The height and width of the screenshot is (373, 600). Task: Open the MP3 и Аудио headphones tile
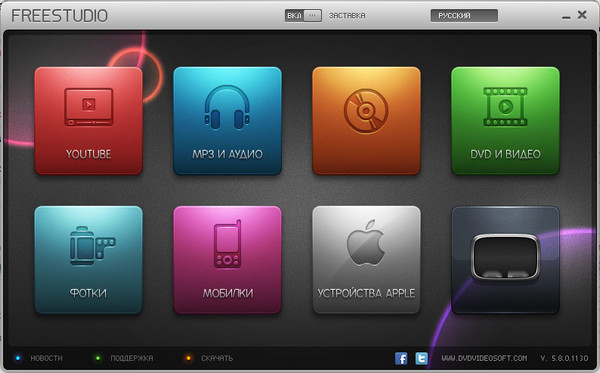227,121
